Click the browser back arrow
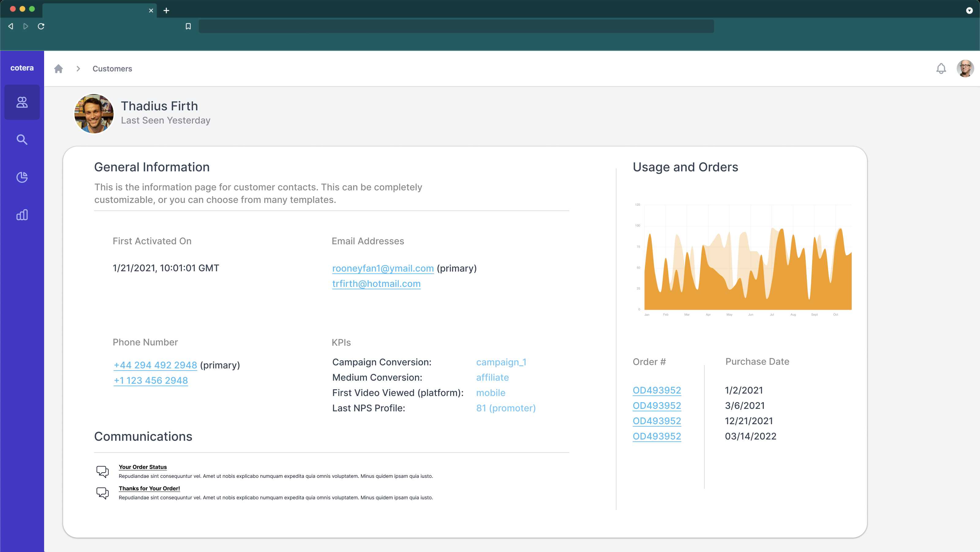The width and height of the screenshot is (980, 552). pos(10,26)
